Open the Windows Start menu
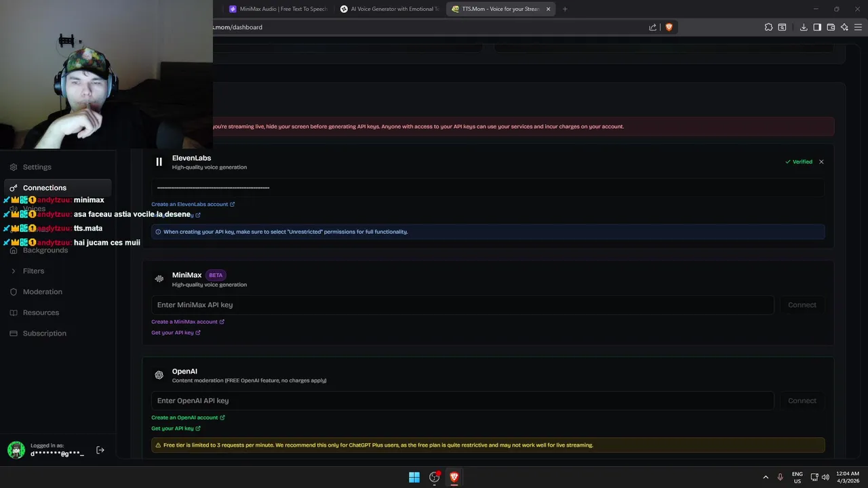The image size is (868, 488). coord(414,477)
